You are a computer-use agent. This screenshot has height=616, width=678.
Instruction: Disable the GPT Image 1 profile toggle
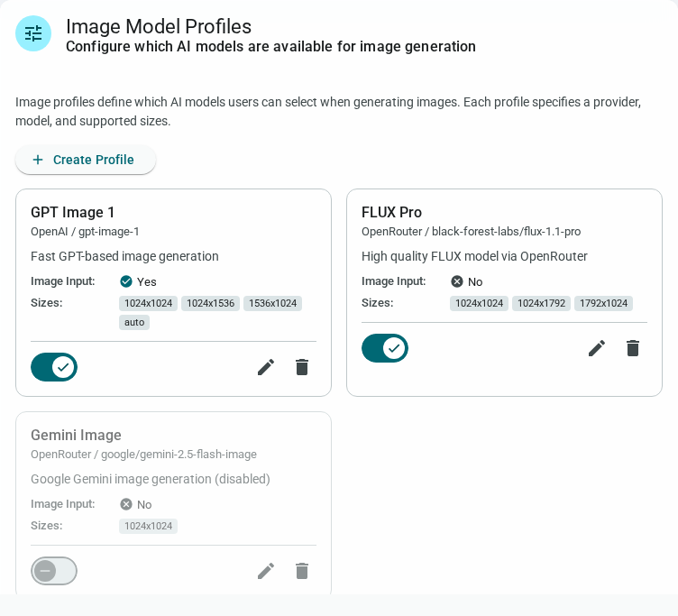[54, 367]
